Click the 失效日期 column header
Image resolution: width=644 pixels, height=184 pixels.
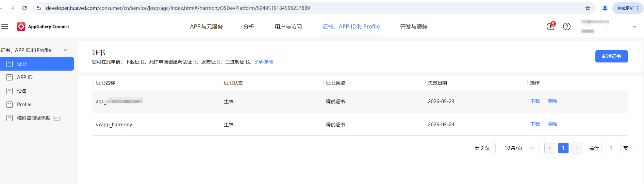(437, 83)
